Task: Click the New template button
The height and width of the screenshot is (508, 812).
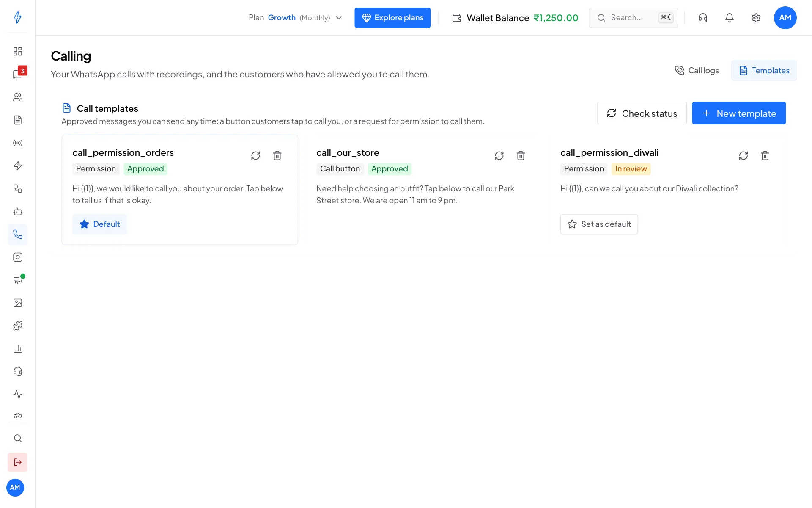Action: pos(739,113)
